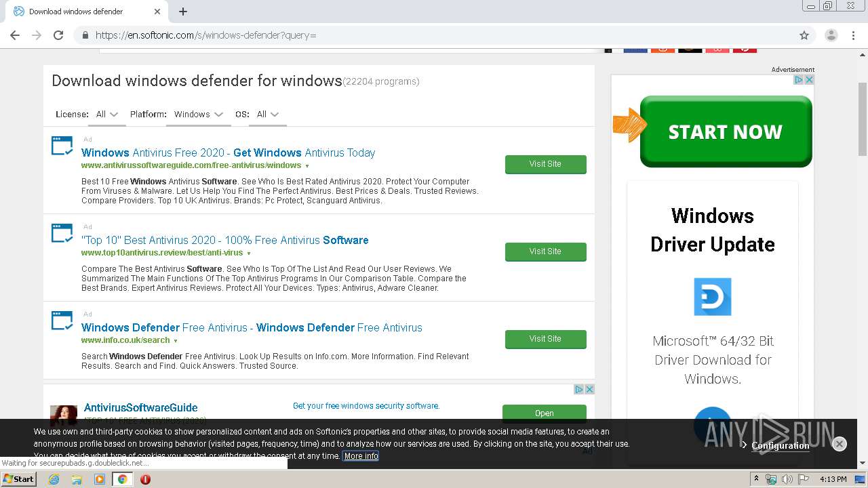Click the Windows Driver Update ad heading
This screenshot has height=488, width=868.
pos(713,230)
